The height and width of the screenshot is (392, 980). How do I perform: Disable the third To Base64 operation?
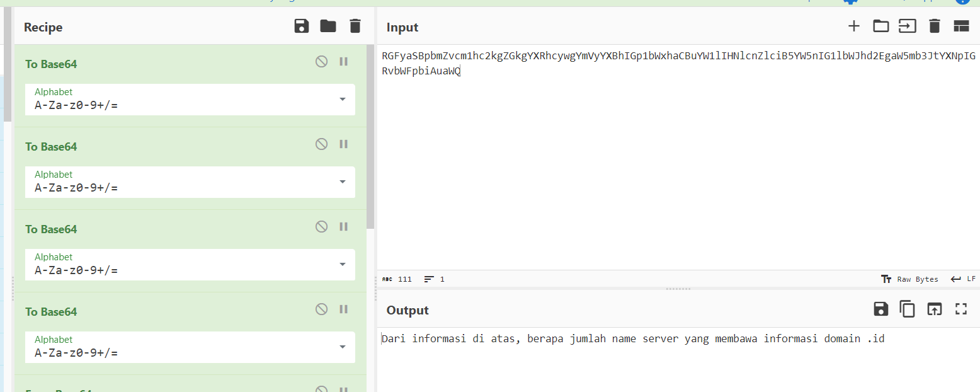pyautogui.click(x=321, y=227)
